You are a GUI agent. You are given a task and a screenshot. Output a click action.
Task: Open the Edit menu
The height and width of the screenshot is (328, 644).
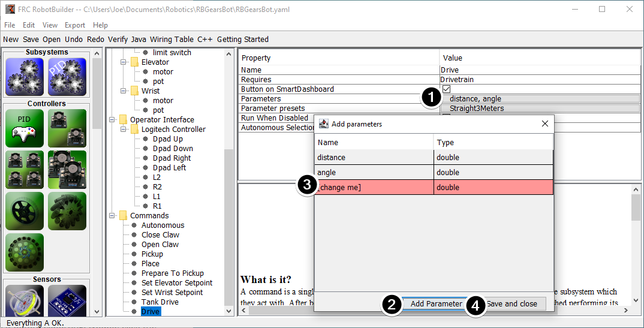click(x=29, y=25)
